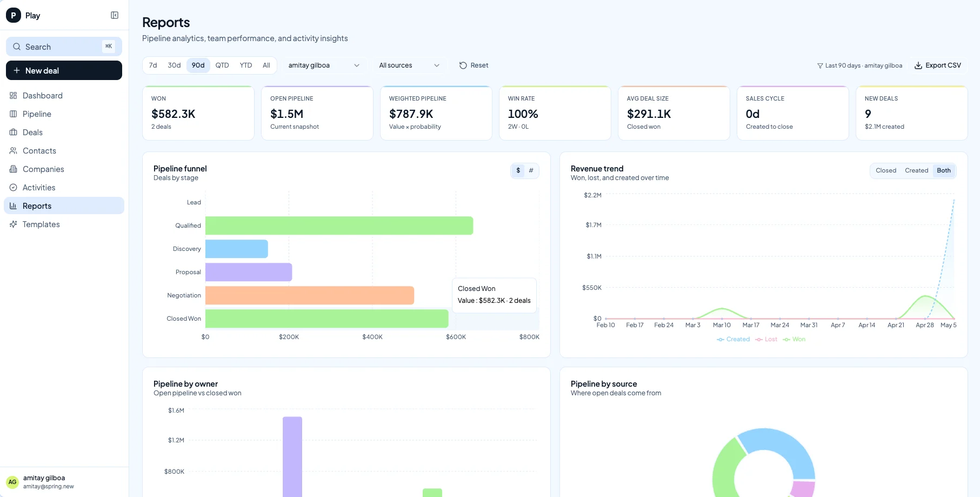The image size is (980, 497).
Task: Navigate to Contacts
Action: click(64, 151)
